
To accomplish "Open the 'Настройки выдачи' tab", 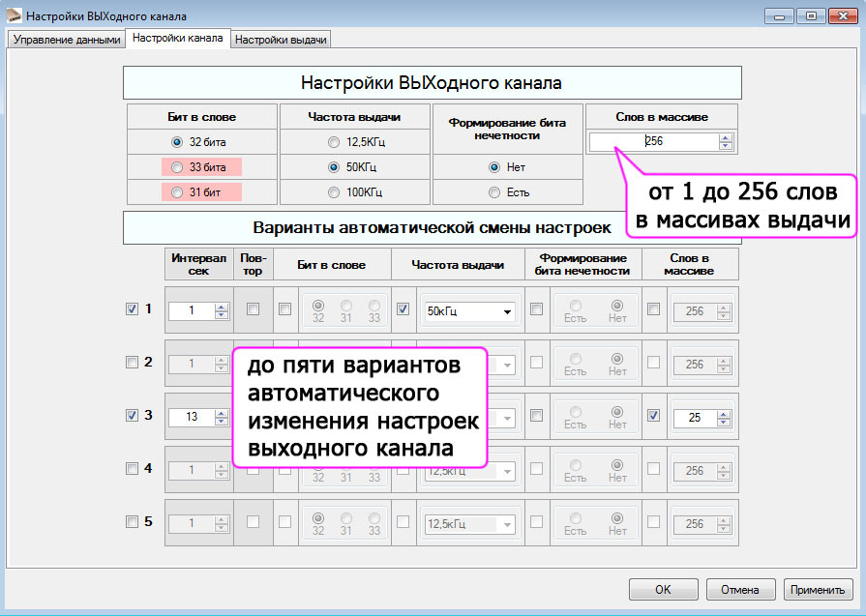I will pyautogui.click(x=282, y=40).
